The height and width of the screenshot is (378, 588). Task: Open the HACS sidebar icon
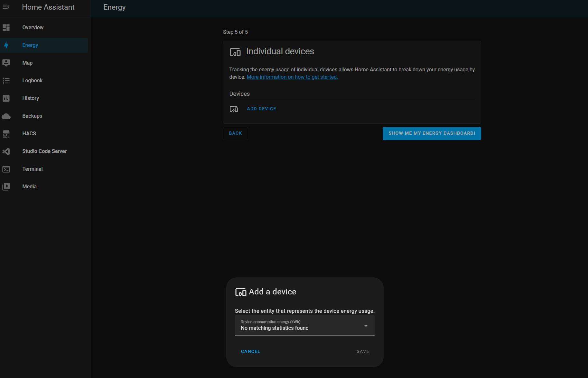6,134
